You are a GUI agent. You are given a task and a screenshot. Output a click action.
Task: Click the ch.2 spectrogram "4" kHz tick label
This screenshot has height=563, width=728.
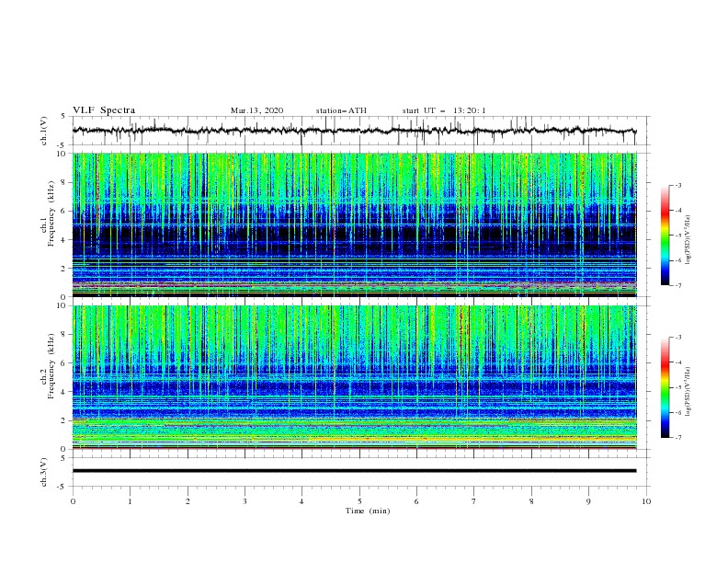(64, 392)
